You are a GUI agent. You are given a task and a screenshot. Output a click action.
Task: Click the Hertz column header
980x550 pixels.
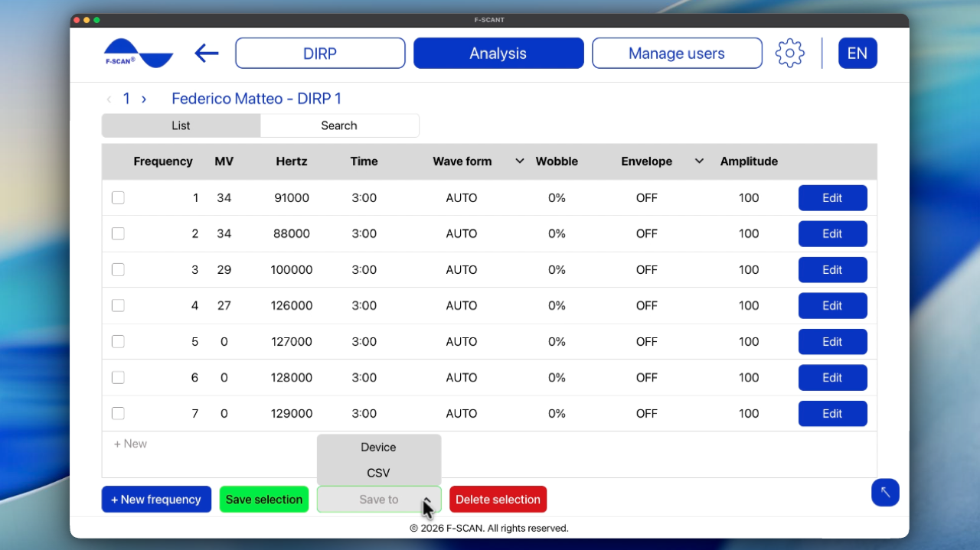click(x=292, y=161)
